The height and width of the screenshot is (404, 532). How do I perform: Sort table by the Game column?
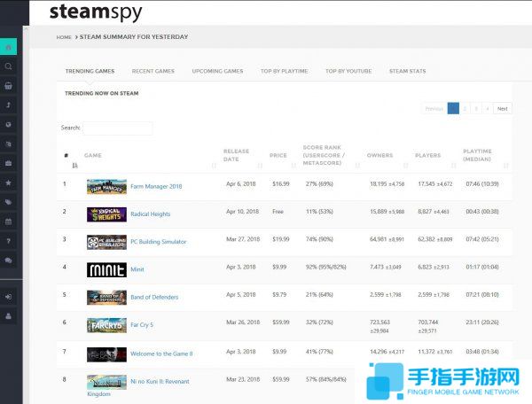click(149, 156)
